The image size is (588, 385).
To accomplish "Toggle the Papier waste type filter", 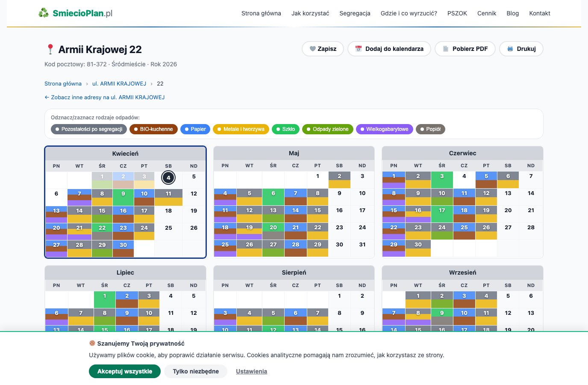I will pos(195,129).
